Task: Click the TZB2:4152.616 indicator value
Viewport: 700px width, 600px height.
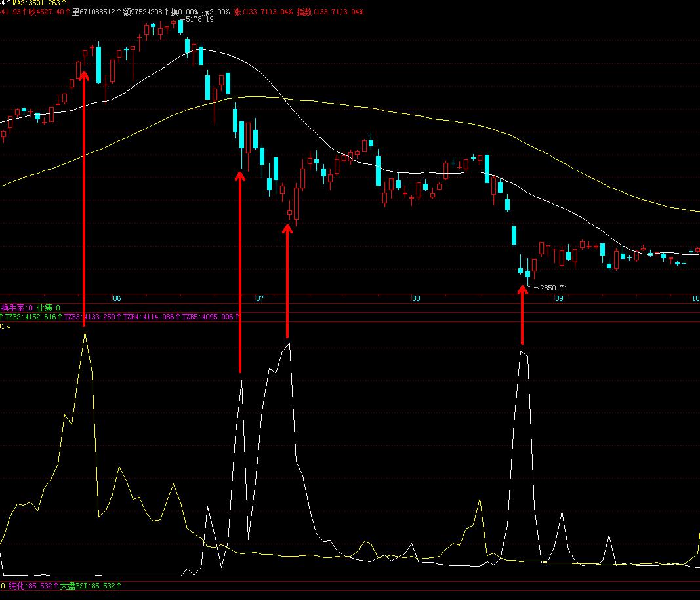Action: (x=30, y=317)
